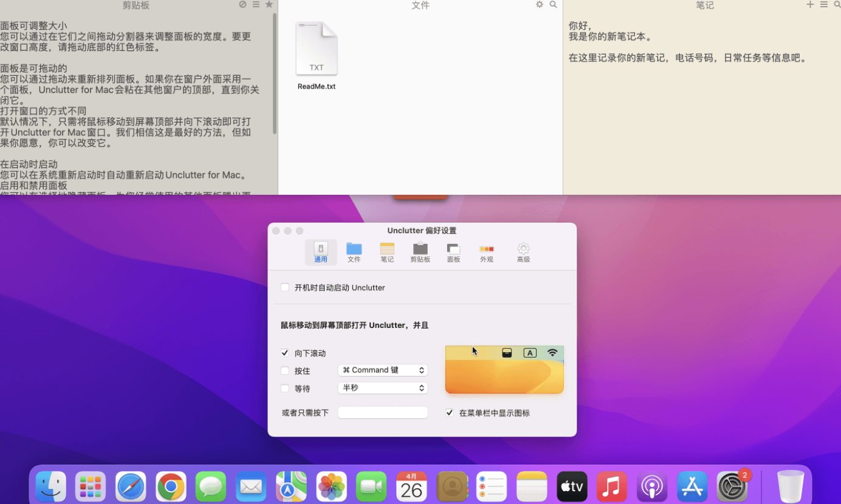The width and height of the screenshot is (841, 504).
Task: Open the 半秒 wait time dropdown
Action: tap(382, 388)
